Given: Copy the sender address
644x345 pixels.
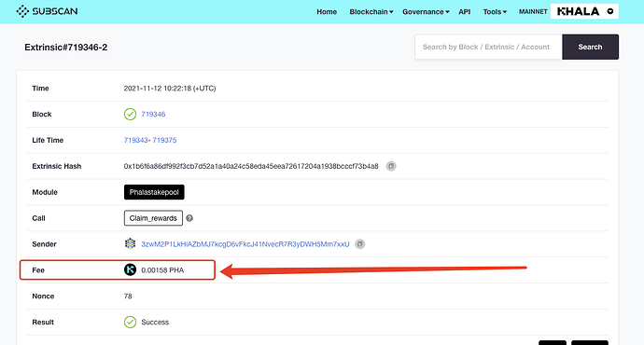Looking at the screenshot, I should (359, 244).
